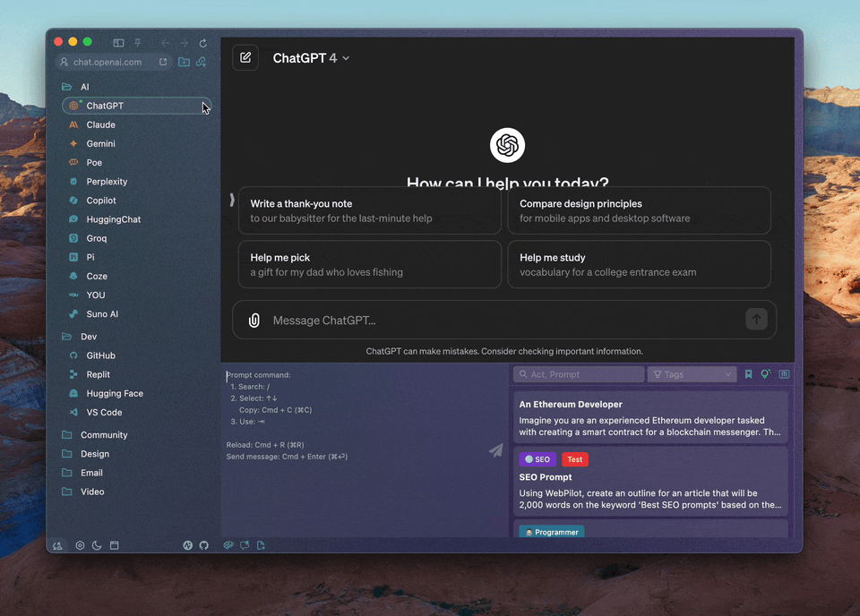Go forward with the right arrow
The height and width of the screenshot is (616, 860).
(x=185, y=43)
